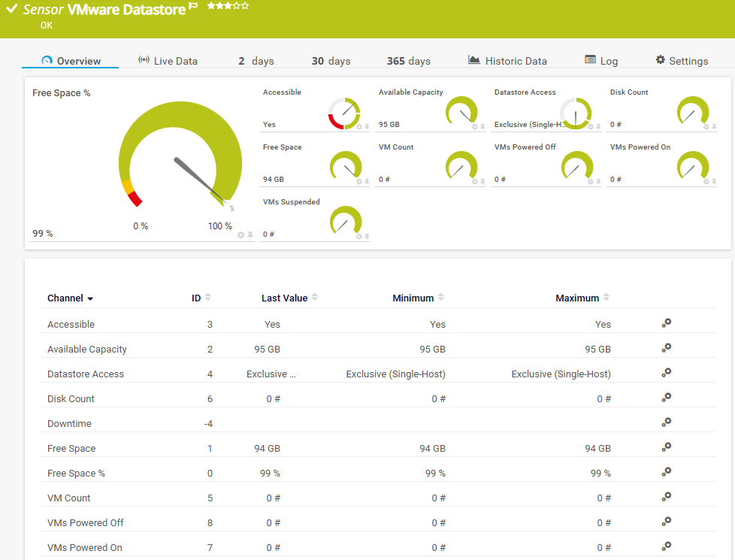Switch to the Live Data tab
The height and width of the screenshot is (560, 735).
pos(168,61)
